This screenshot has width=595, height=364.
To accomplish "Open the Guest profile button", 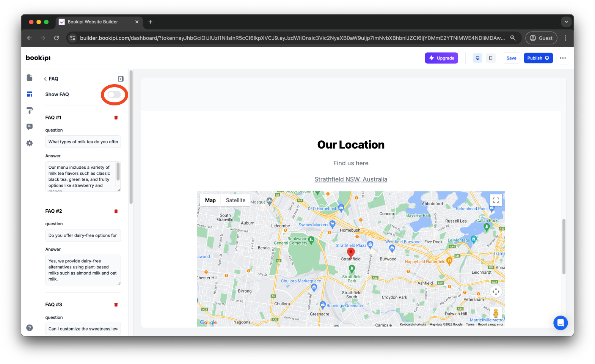I will pos(541,38).
